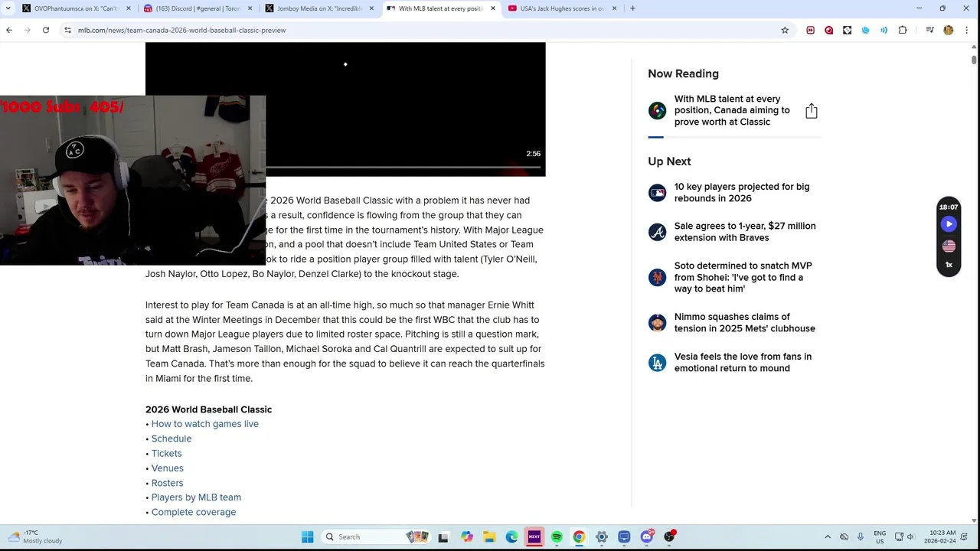Screen dimensions: 980x551
Task: Close the Jomboy Media tab
Action: [x=371, y=8]
